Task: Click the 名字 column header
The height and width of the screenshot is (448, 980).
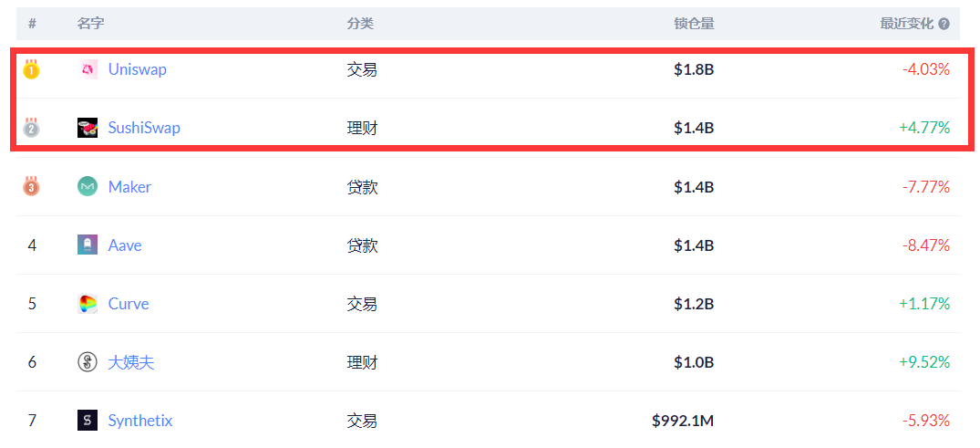Action: pos(90,24)
